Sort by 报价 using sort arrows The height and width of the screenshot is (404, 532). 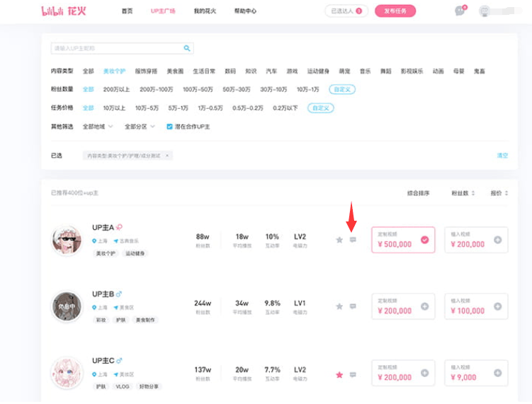[506, 193]
